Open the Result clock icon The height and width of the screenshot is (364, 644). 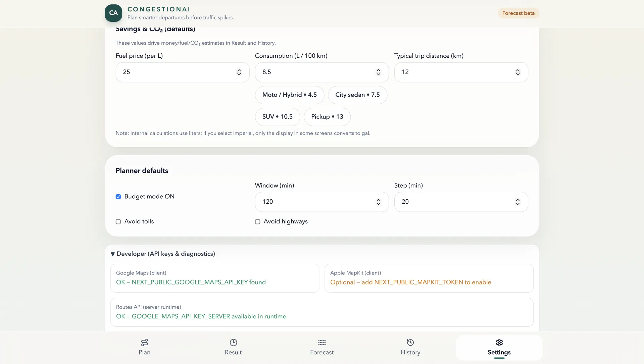pyautogui.click(x=233, y=342)
